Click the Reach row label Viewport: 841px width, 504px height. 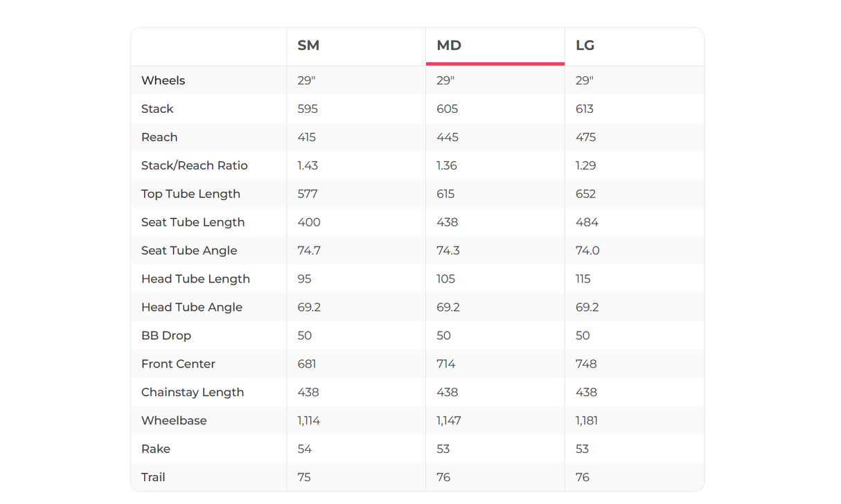159,137
